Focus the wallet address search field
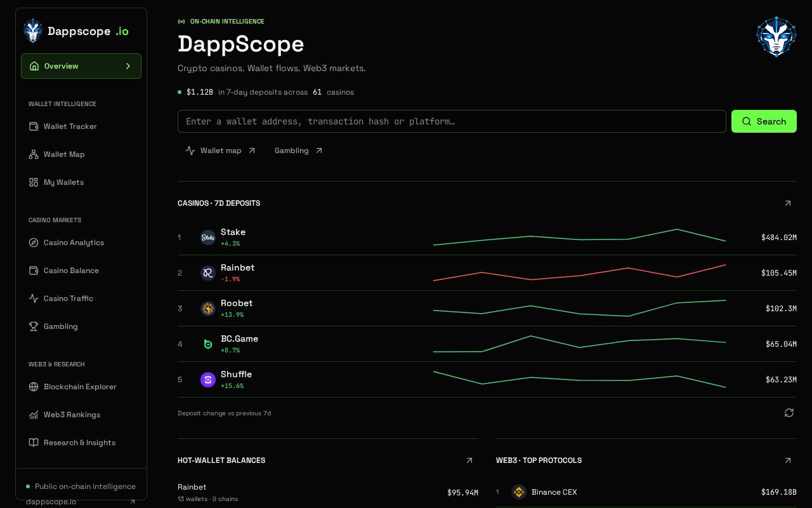 click(x=452, y=121)
